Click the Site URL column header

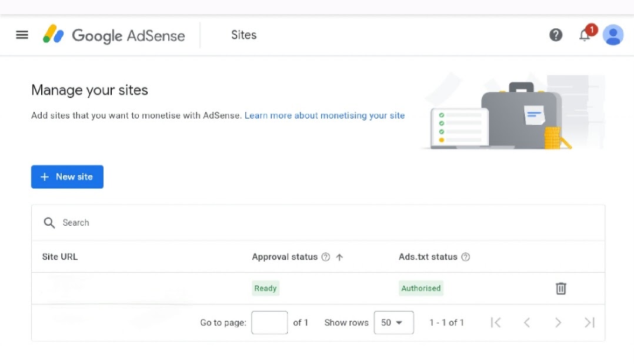[60, 257]
